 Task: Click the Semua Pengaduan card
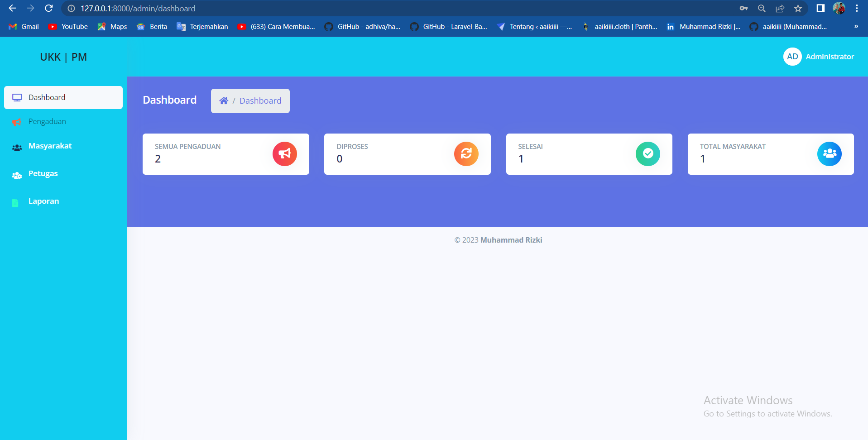[226, 154]
